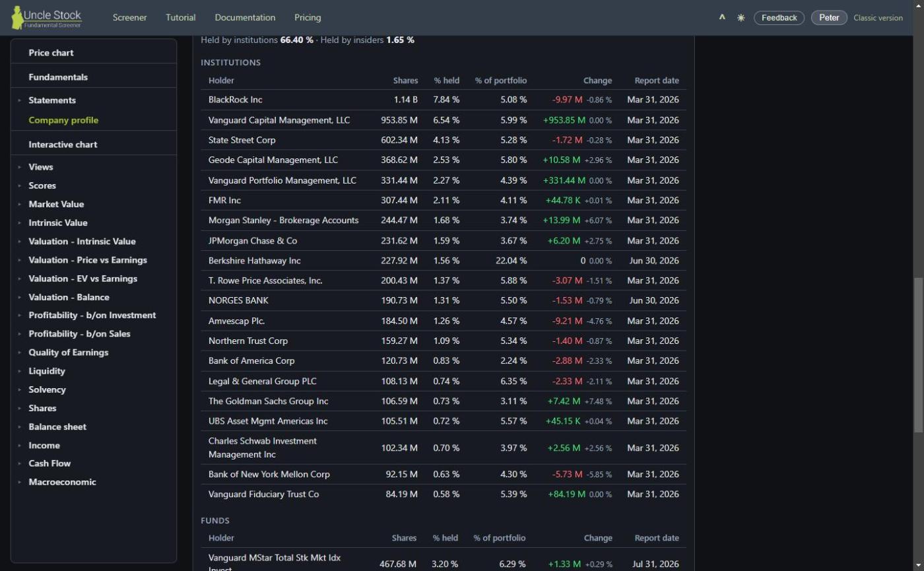Viewport: 924px width, 571px height.
Task: Open the Shares sidebar item
Action: point(42,408)
